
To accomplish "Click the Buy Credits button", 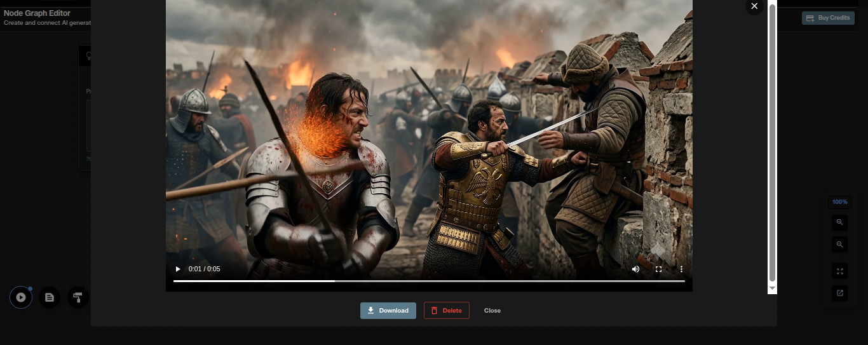I will tap(827, 18).
